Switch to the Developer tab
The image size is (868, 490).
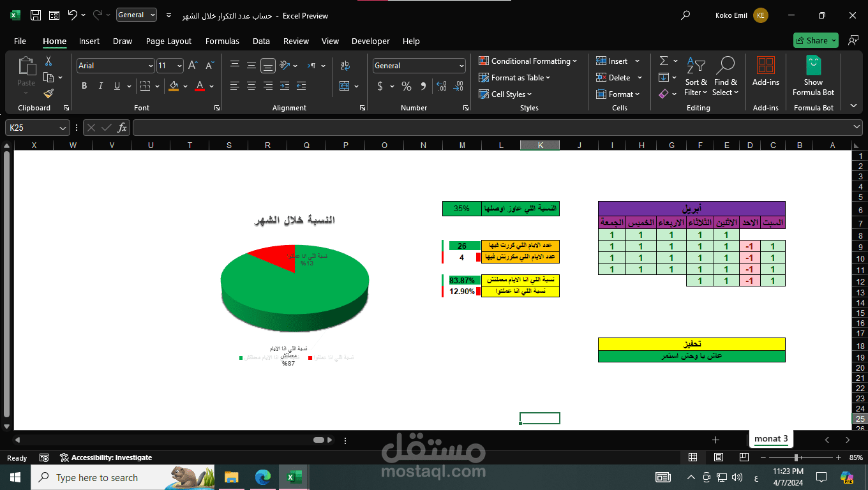370,41
